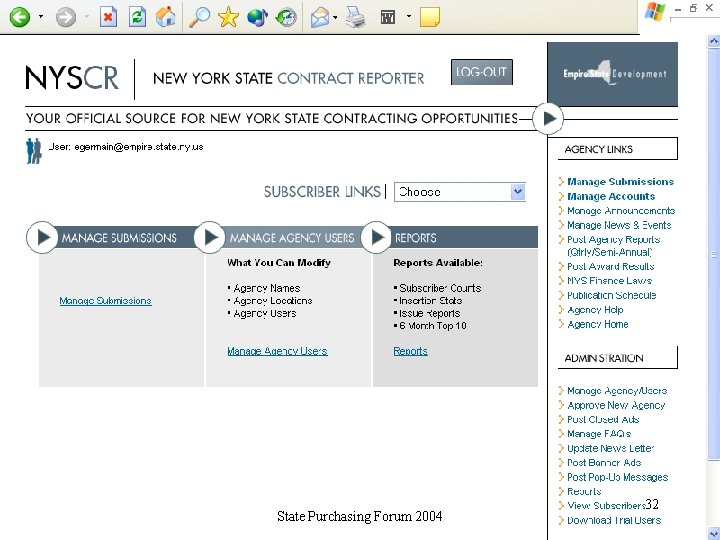Open Post Agency Reports (Qtrly/Semi-Annual) link
Image resolution: width=720 pixels, height=540 pixels.
613,246
